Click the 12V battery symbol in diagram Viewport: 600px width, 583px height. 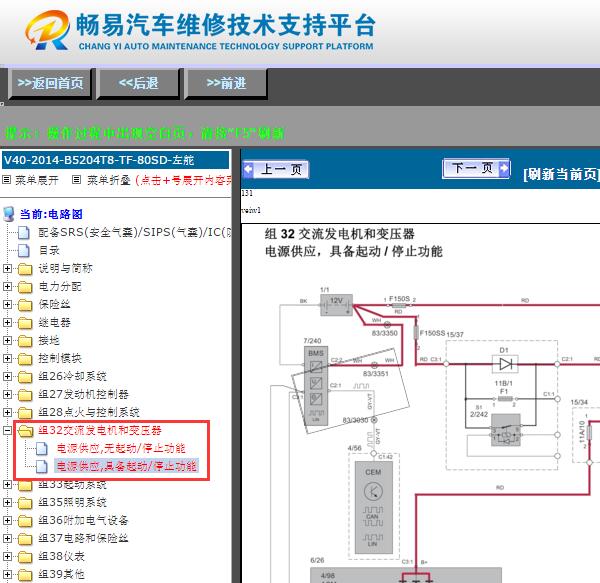coord(336,305)
